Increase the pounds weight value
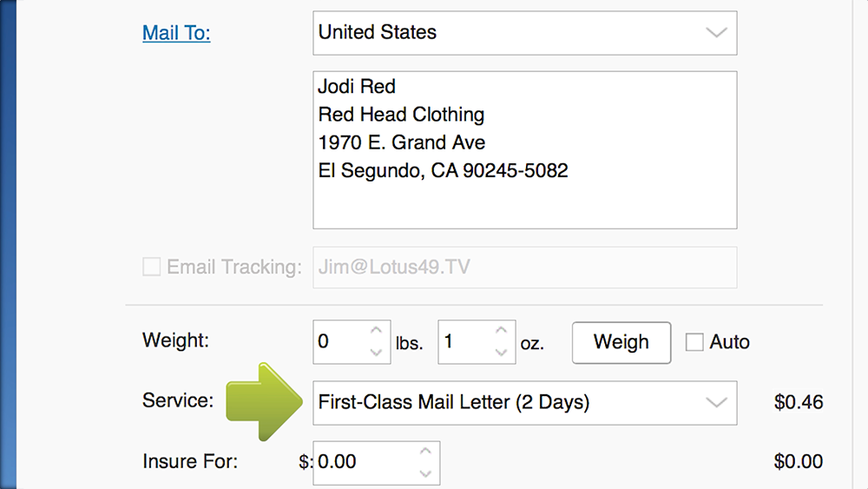868x489 pixels. tap(376, 331)
